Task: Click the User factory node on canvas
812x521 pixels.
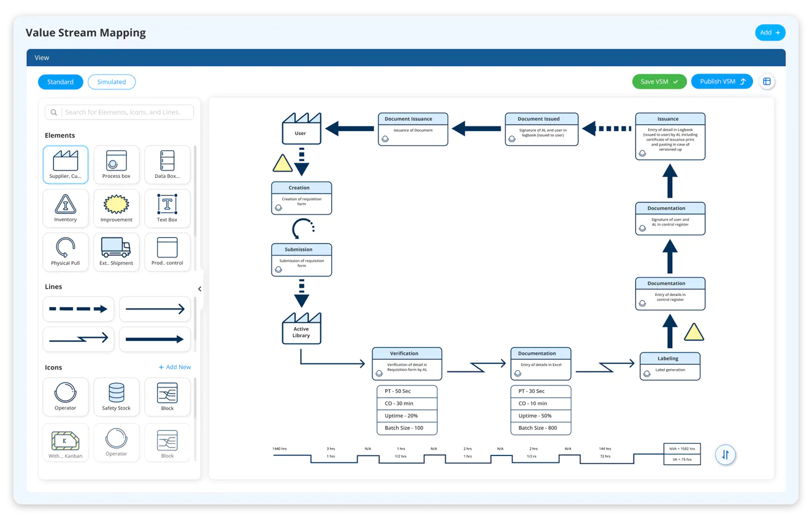Action: (x=301, y=129)
